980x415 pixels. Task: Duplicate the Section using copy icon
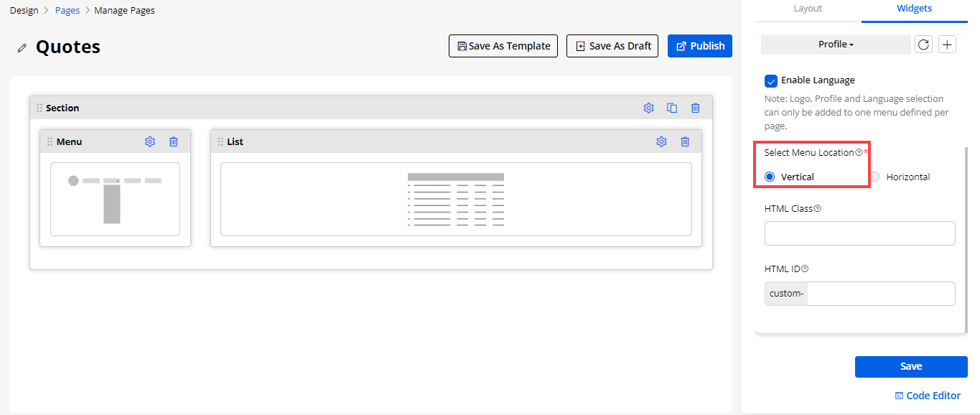[x=672, y=108]
